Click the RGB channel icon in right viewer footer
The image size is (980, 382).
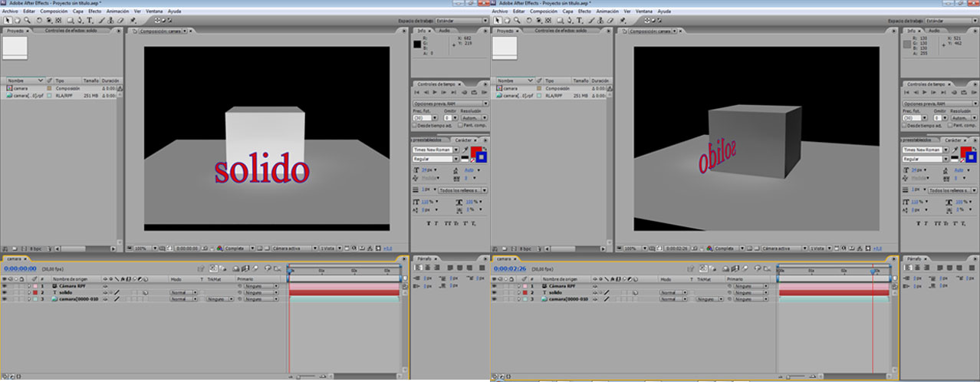709,248
